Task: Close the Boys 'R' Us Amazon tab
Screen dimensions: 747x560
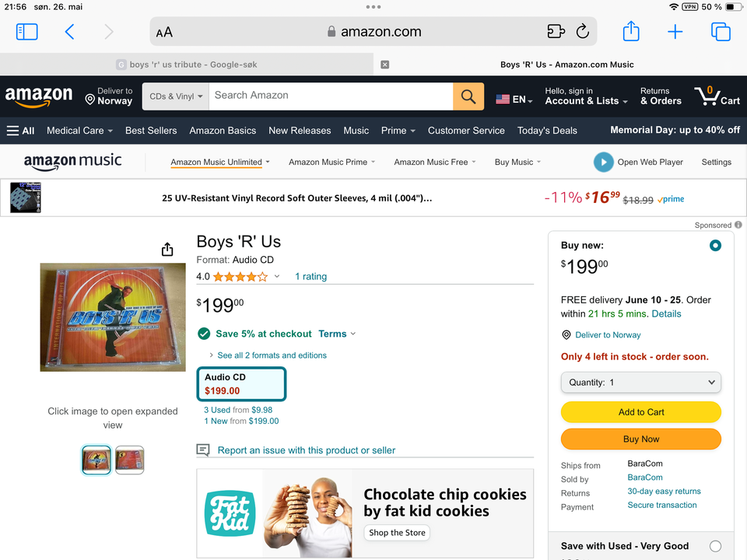Action: pos(384,65)
